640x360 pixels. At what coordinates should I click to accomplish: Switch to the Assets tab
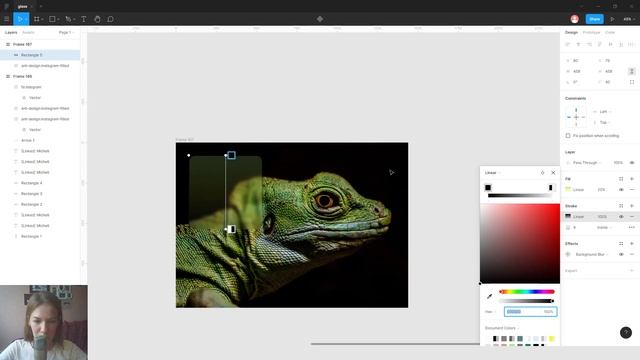[28, 33]
